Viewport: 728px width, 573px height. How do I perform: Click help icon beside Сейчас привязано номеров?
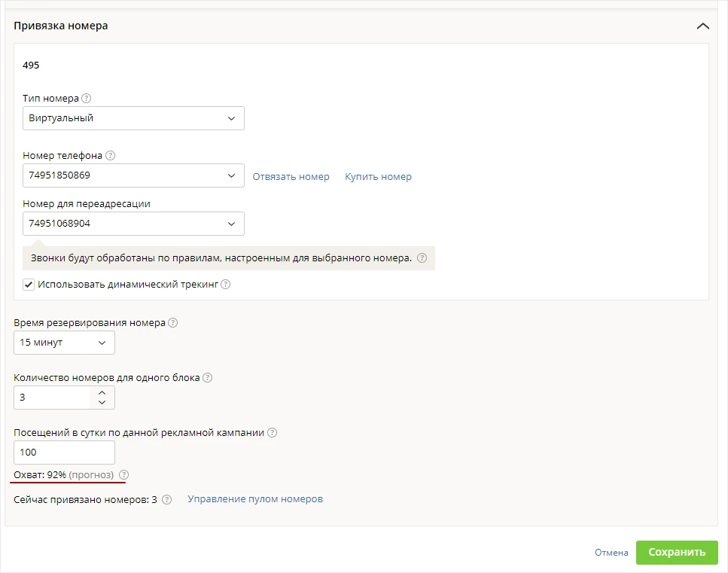[x=166, y=500]
